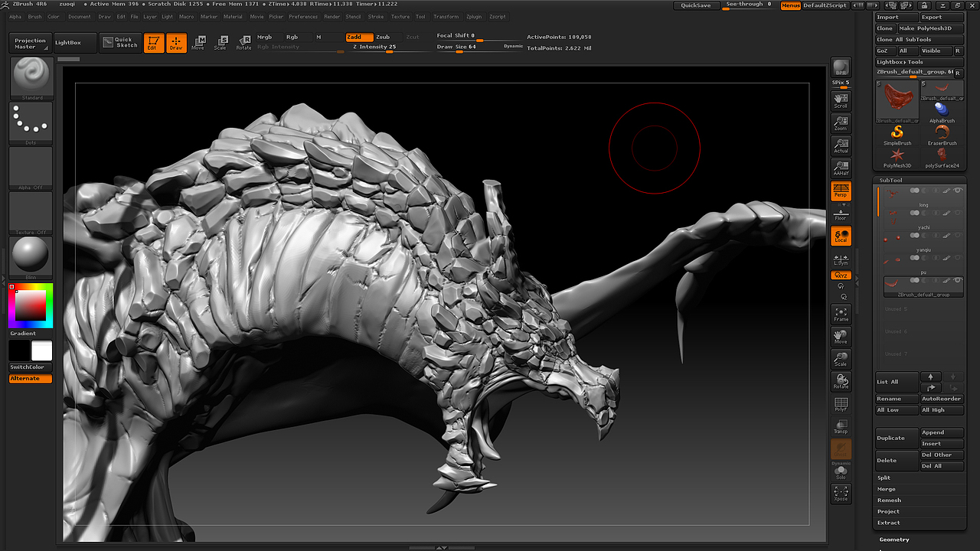The width and height of the screenshot is (980, 551).
Task: Click Make PolyMesh3D button
Action: click(x=930, y=28)
